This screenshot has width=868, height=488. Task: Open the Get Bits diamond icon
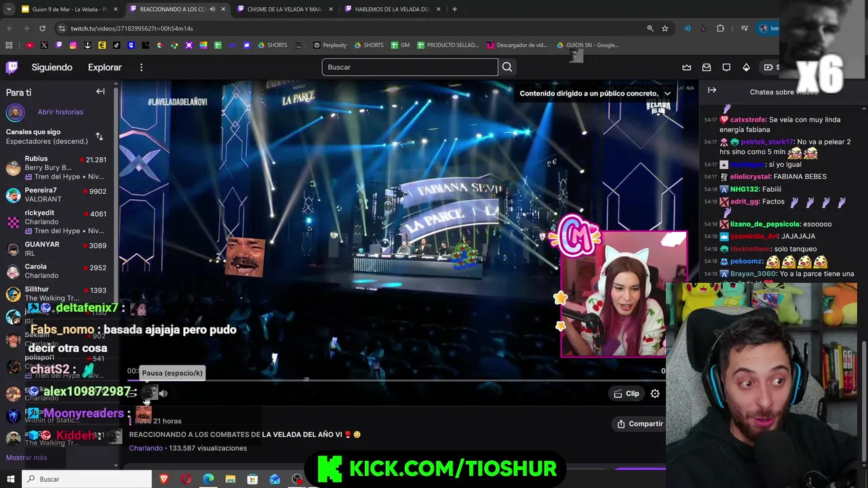tap(746, 67)
